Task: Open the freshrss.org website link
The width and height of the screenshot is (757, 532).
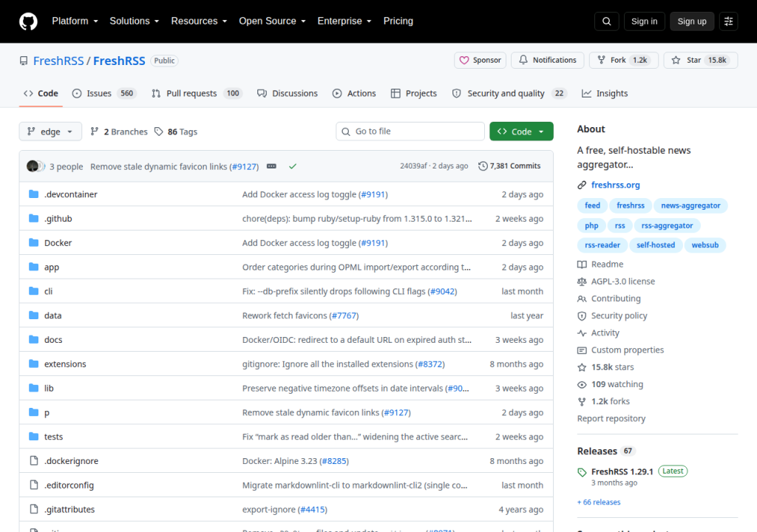Action: (x=615, y=185)
